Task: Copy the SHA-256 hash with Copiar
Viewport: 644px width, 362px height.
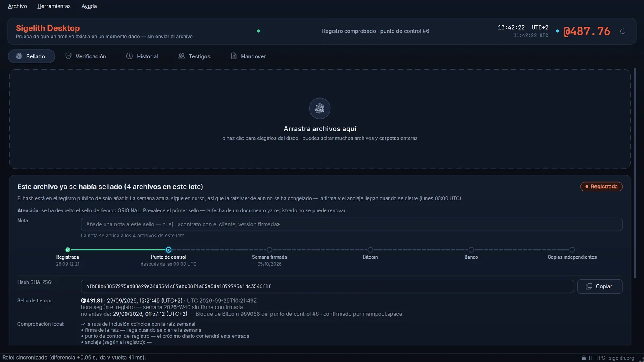Action: [x=600, y=286]
